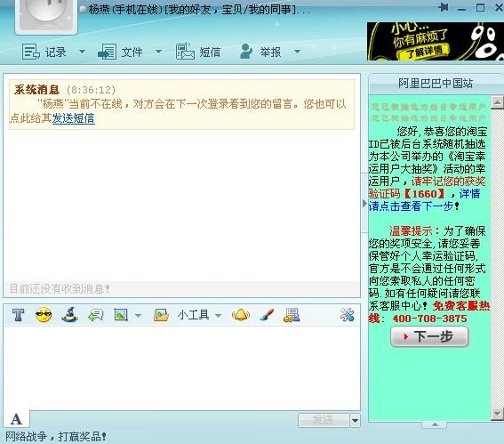Click the A font tab below input
Viewport: 504px width, 444px height.
(16, 419)
